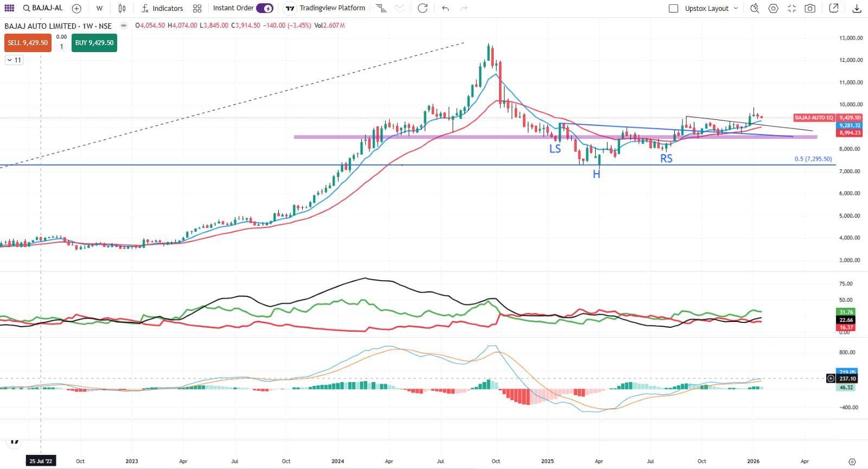Click the 46.32 histogram value label

(x=846, y=388)
